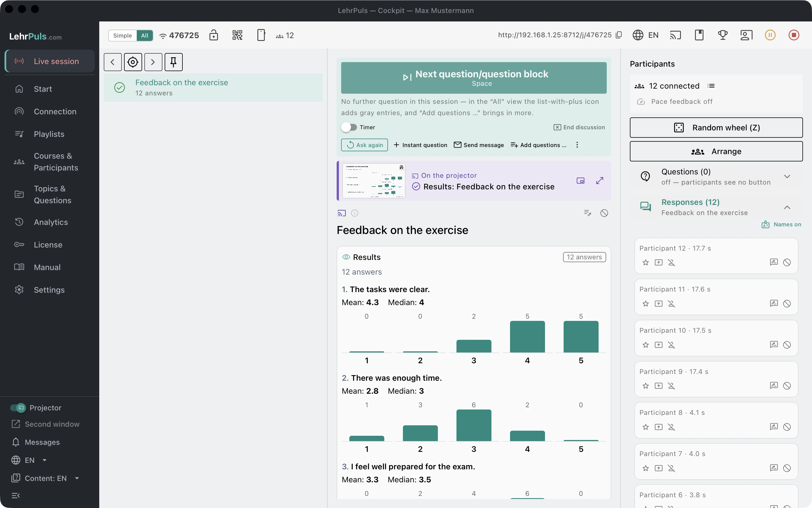Toggle the Projector switch in sidebar

tap(18, 408)
